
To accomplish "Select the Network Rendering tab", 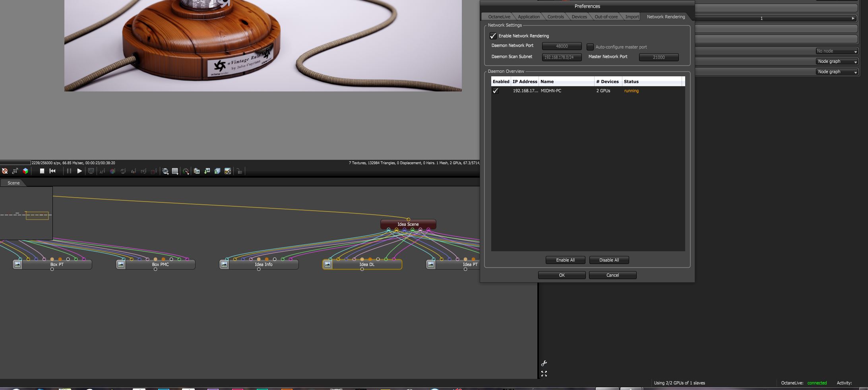I will (x=666, y=17).
